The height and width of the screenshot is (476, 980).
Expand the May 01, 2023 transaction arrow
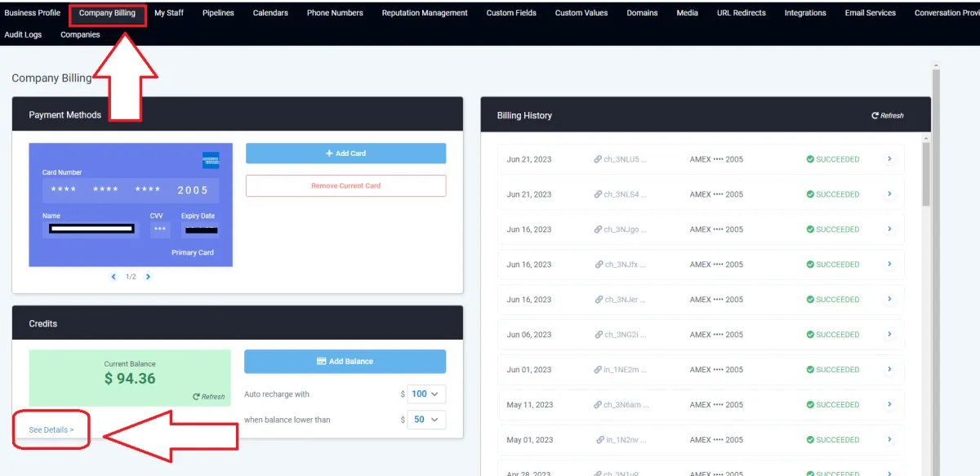(x=889, y=440)
